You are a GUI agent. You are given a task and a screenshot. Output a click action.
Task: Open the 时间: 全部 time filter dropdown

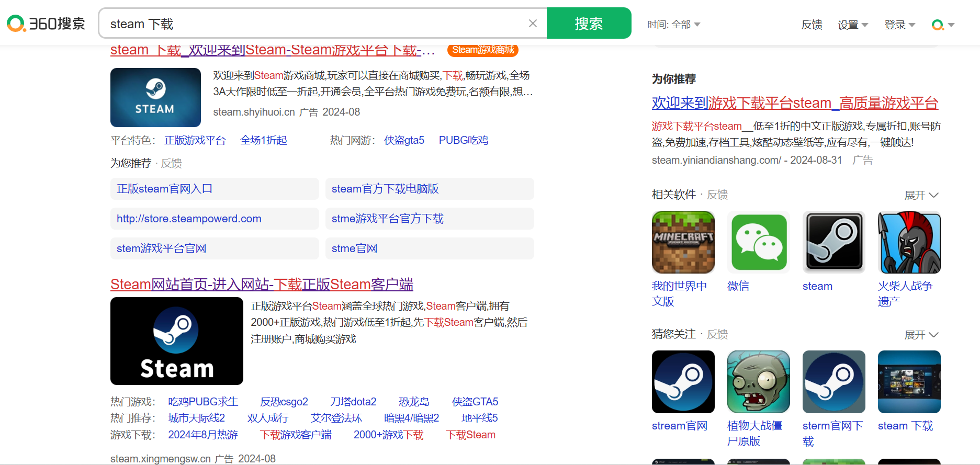point(673,25)
